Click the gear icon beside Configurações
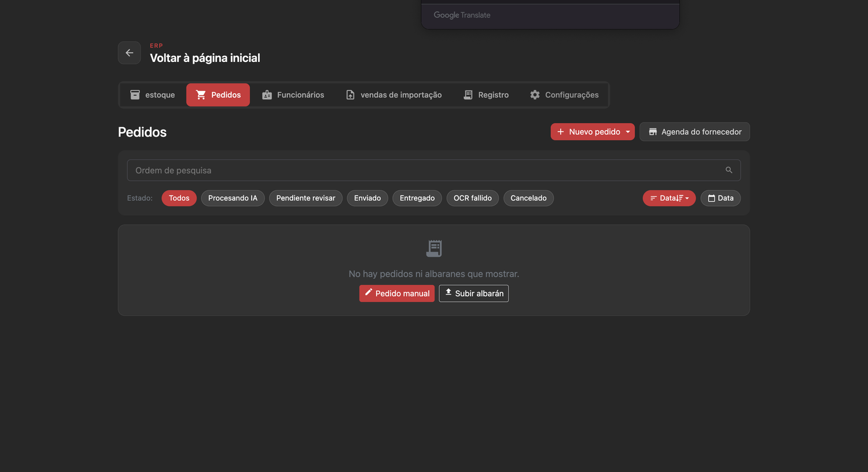Image resolution: width=868 pixels, height=472 pixels. [535, 95]
